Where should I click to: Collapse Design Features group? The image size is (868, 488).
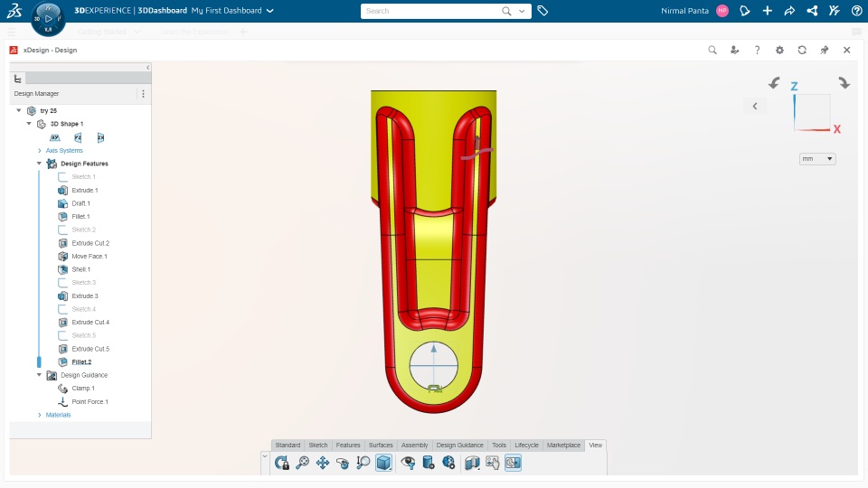point(39,164)
